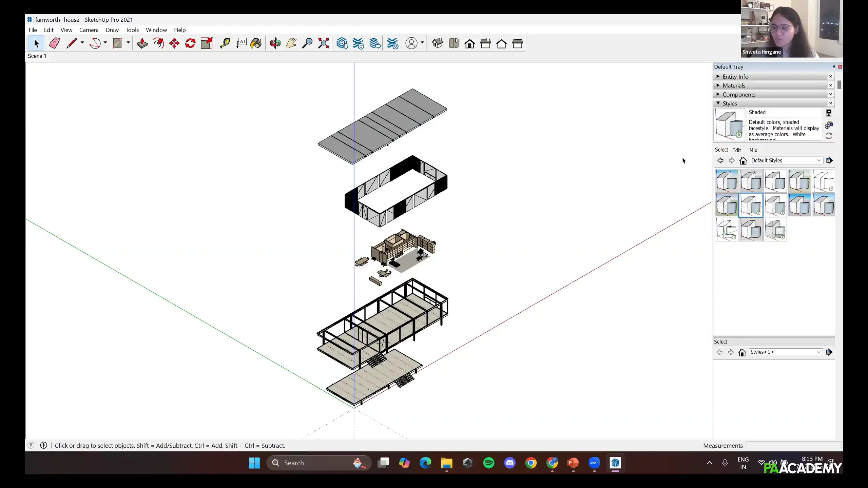Image resolution: width=868 pixels, height=488 pixels.
Task: Open the Edit menu
Action: pos(49,30)
